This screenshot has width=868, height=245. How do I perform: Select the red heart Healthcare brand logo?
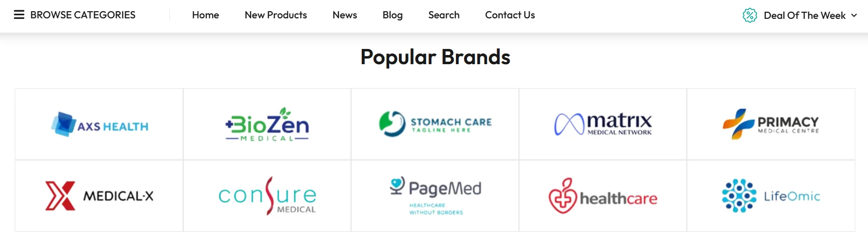click(603, 196)
